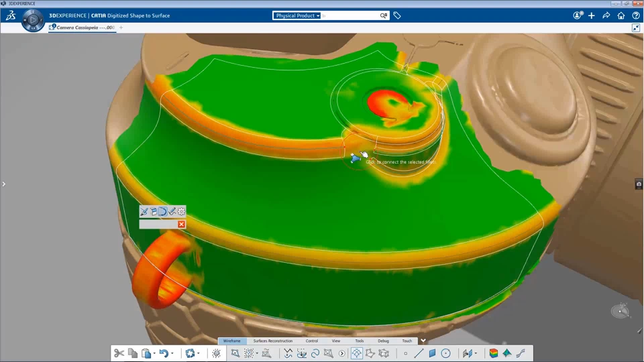644x362 pixels.
Task: Click the Undo arrow icon
Action: [164, 353]
